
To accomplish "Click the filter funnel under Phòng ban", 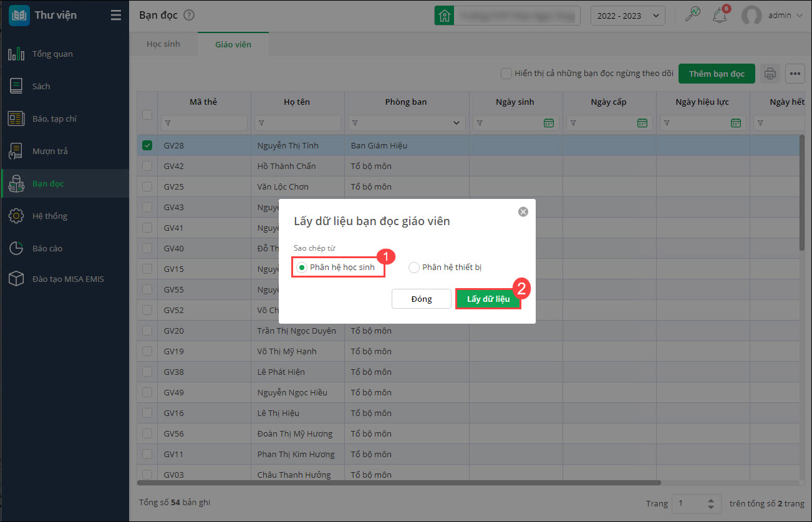I will 355,123.
